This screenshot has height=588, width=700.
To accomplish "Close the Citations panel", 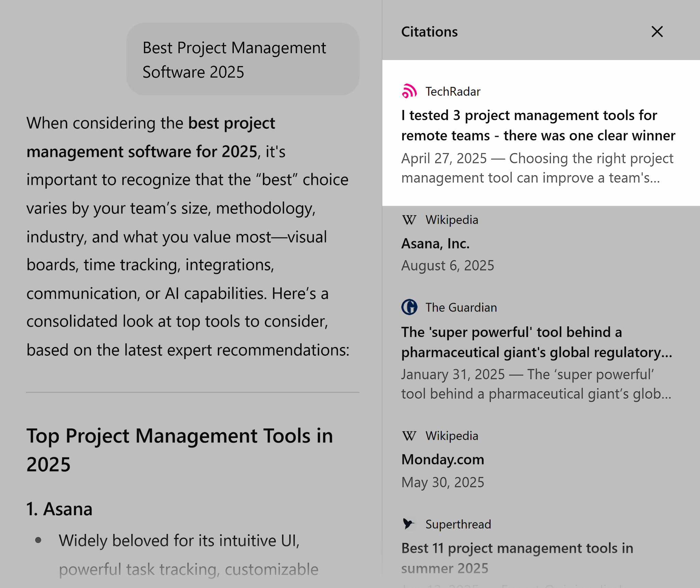I will [657, 32].
